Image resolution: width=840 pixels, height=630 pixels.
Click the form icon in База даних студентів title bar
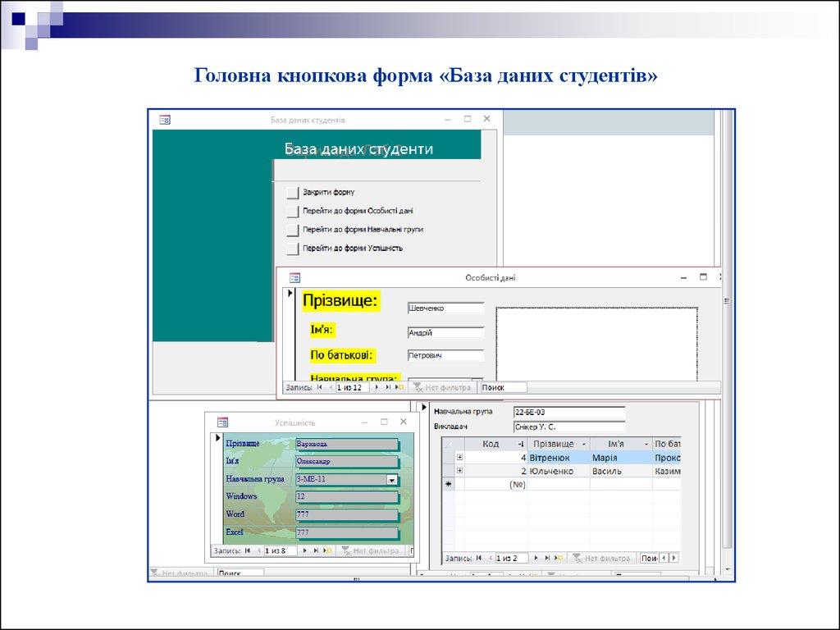point(164,120)
